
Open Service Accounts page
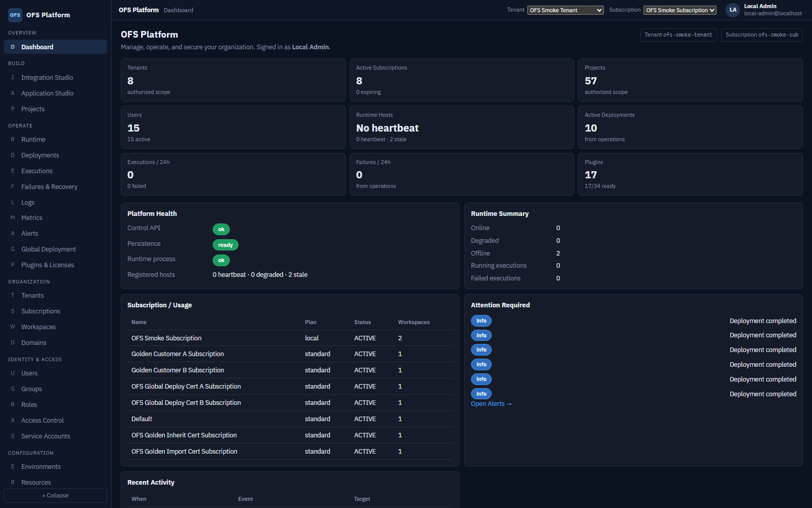55,436
